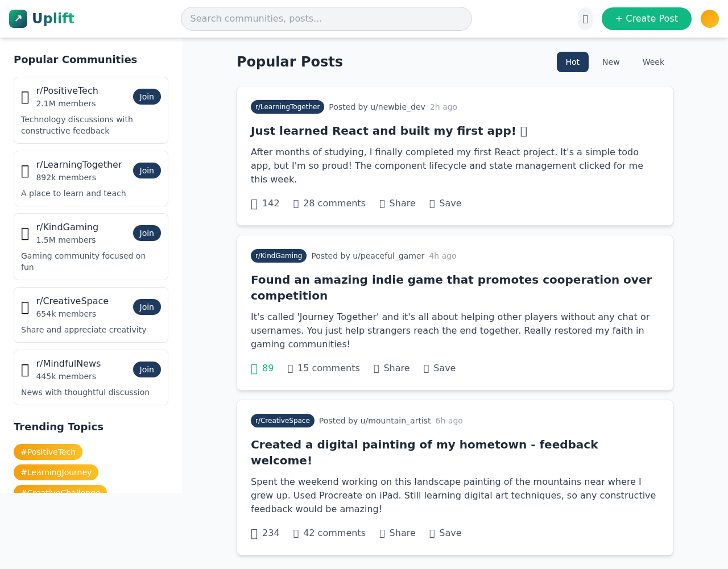728x569 pixels.
Task: Open comments on the indie game post
Action: tap(323, 368)
